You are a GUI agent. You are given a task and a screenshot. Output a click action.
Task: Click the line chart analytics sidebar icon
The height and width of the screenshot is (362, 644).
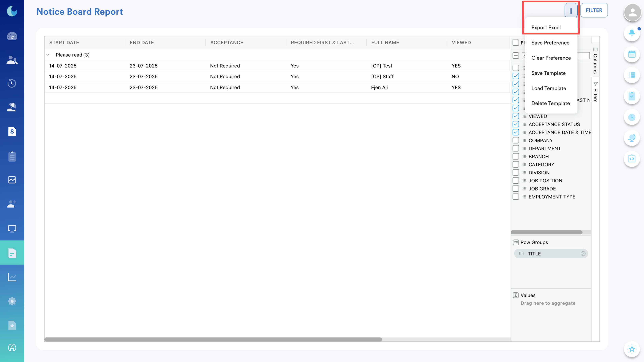[12, 277]
